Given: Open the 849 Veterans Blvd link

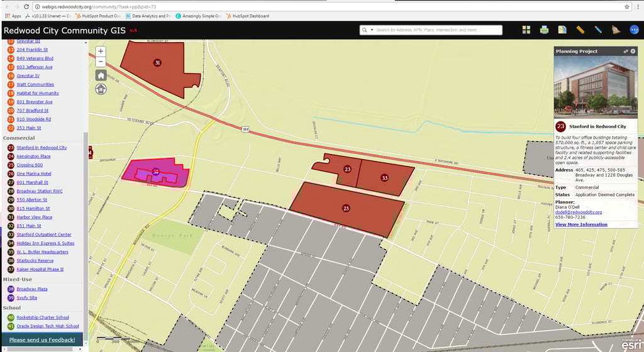Looking at the screenshot, I should click(35, 58).
